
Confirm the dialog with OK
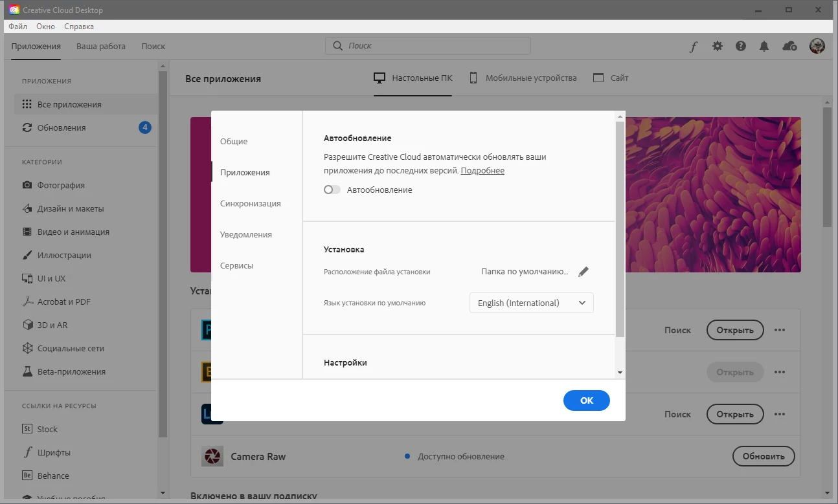[x=587, y=400]
